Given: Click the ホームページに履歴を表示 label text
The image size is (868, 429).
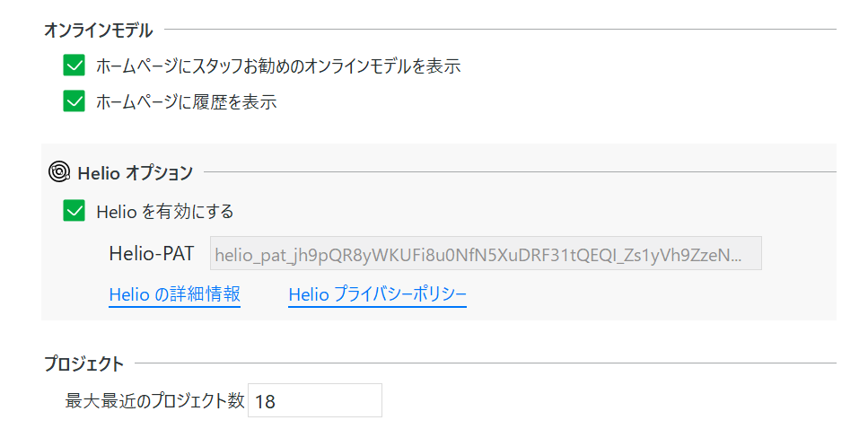Looking at the screenshot, I should 187,101.
